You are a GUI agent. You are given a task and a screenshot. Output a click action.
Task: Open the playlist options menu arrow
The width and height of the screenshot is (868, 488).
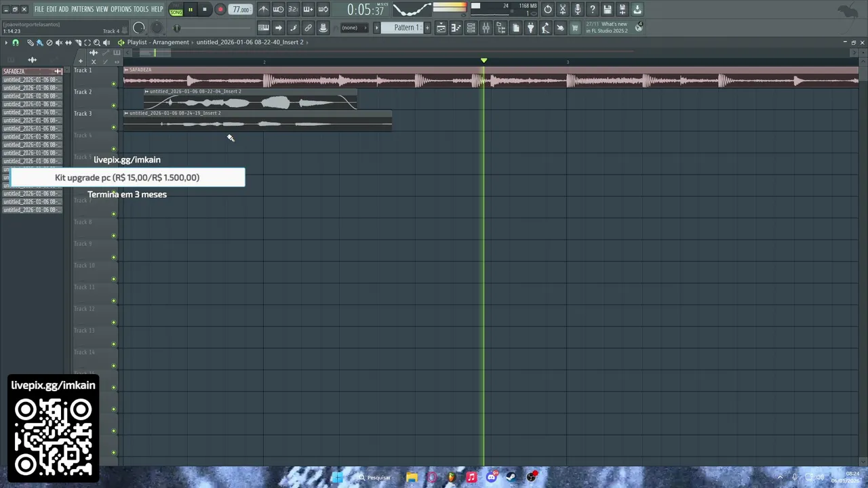click(x=6, y=43)
